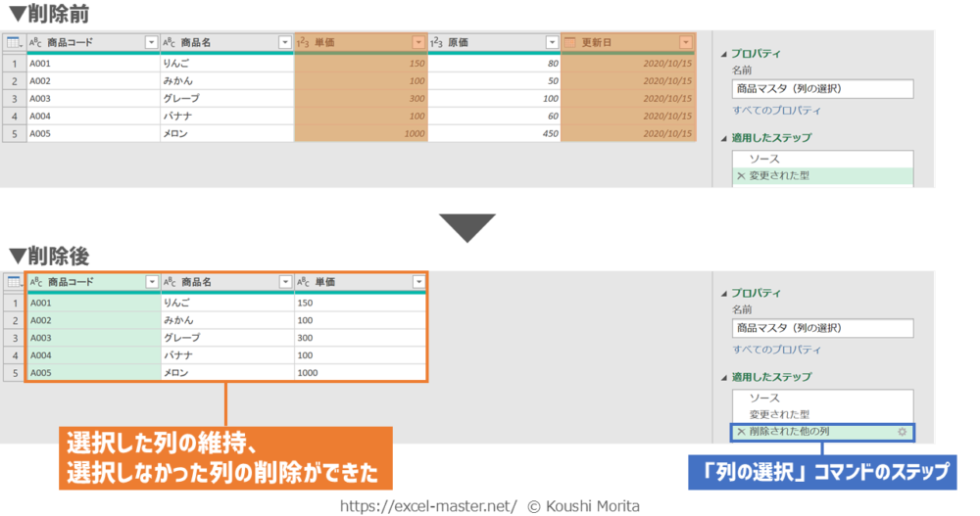Open the 更新日 column filter dropdown

(x=685, y=42)
